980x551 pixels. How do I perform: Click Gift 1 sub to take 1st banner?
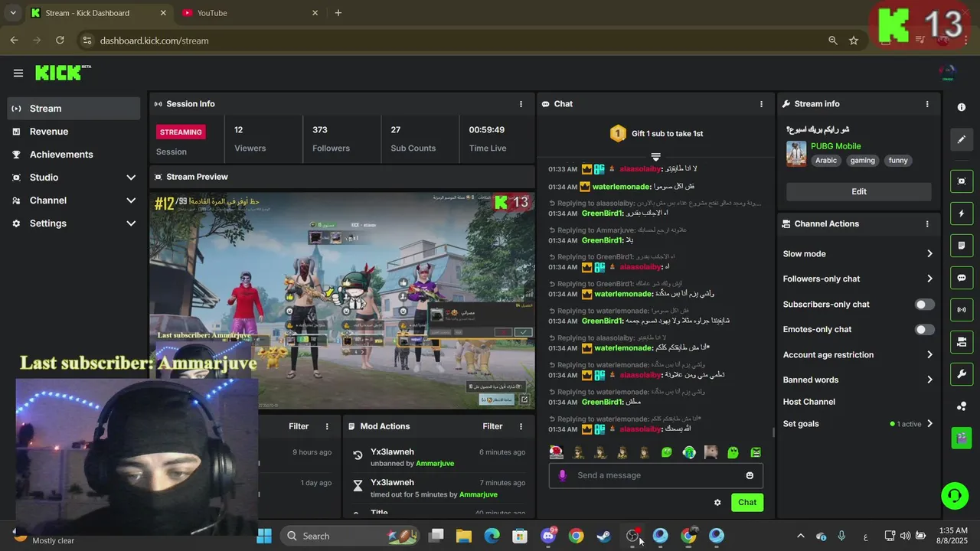pos(656,134)
